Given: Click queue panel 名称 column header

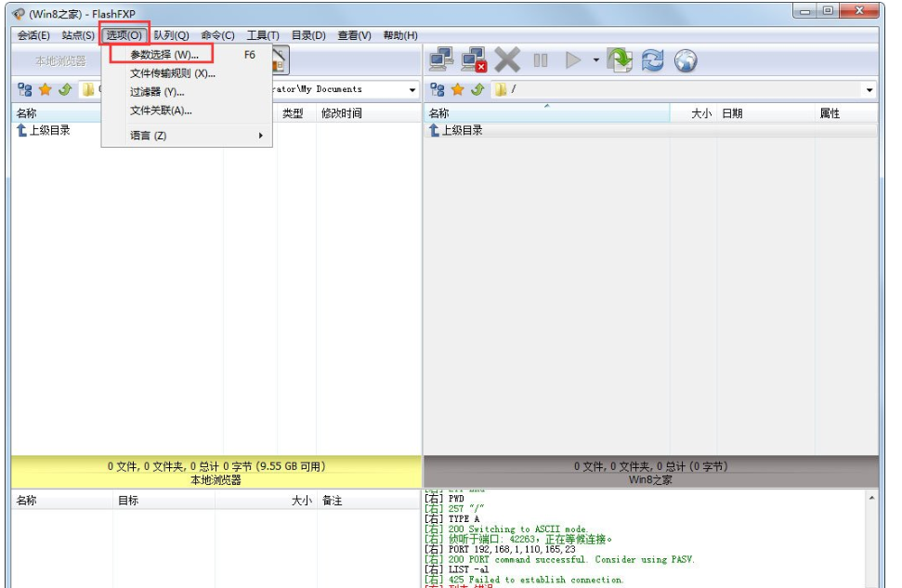Looking at the screenshot, I should click(x=62, y=501).
